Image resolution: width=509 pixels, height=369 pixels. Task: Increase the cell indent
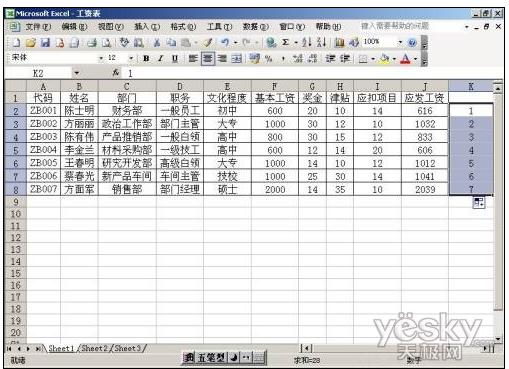click(x=345, y=59)
